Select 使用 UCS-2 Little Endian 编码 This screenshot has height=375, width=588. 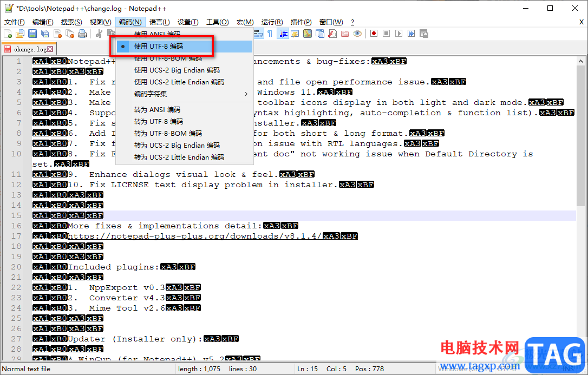point(184,82)
